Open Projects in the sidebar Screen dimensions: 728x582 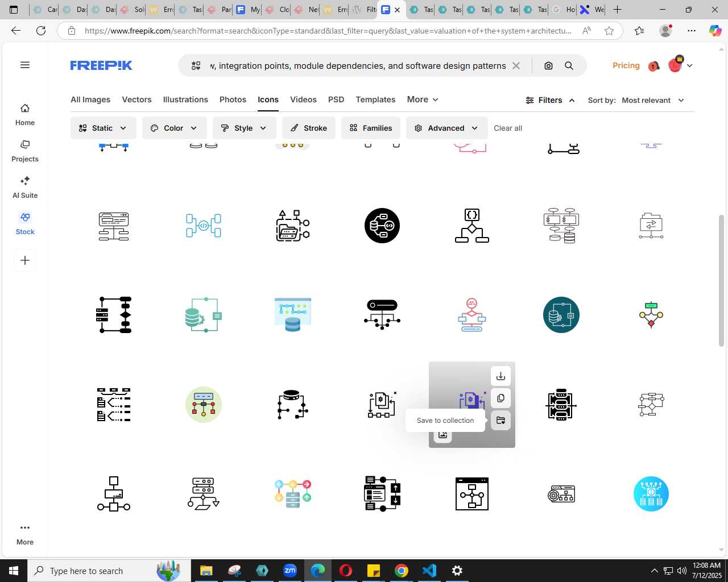[25, 151]
